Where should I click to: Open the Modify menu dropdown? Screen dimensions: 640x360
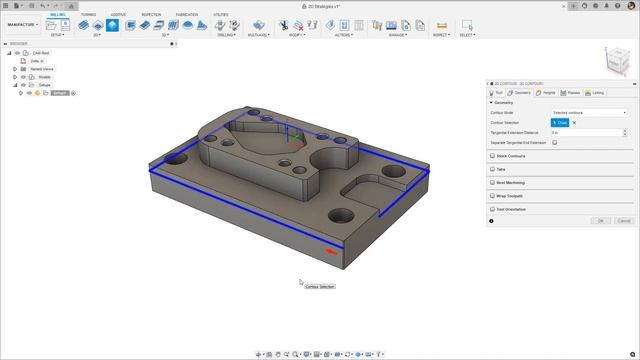[297, 35]
